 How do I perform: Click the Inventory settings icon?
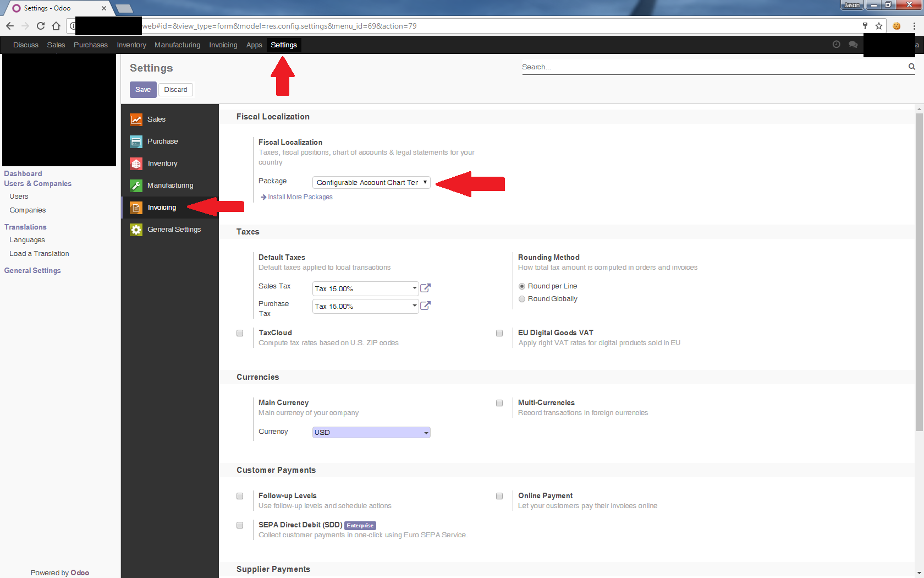(135, 163)
